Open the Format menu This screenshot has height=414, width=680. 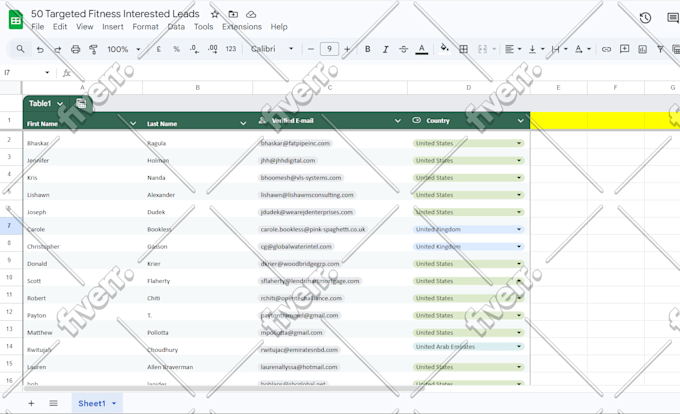click(x=145, y=27)
